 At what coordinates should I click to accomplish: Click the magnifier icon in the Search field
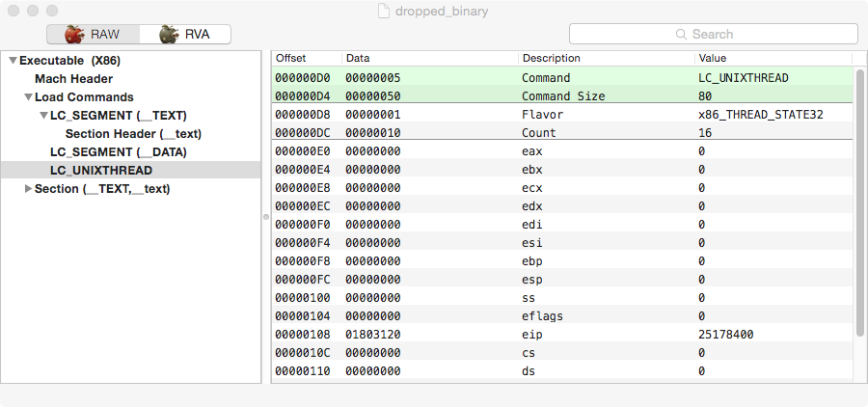[682, 34]
